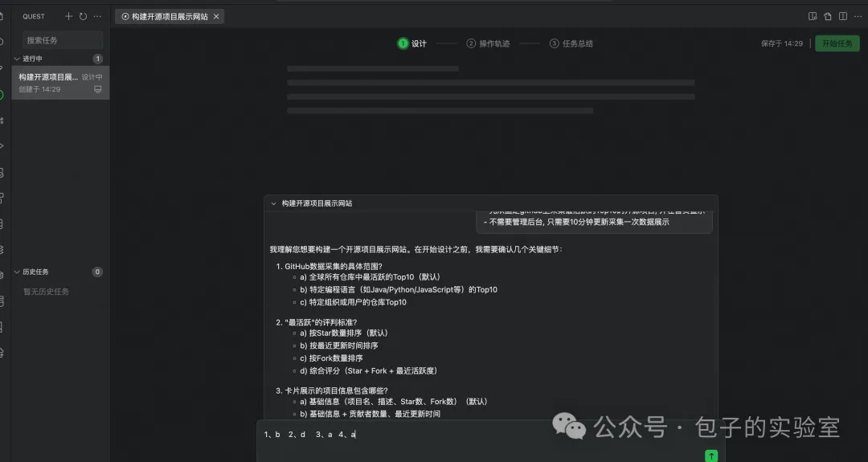Collapse the 构建开源项目展示网站 chat header

click(273, 203)
